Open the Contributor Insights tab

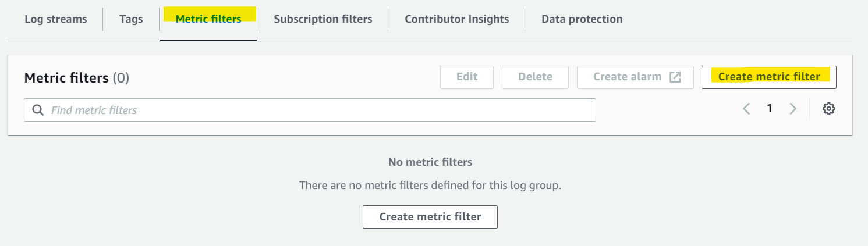pyautogui.click(x=457, y=19)
